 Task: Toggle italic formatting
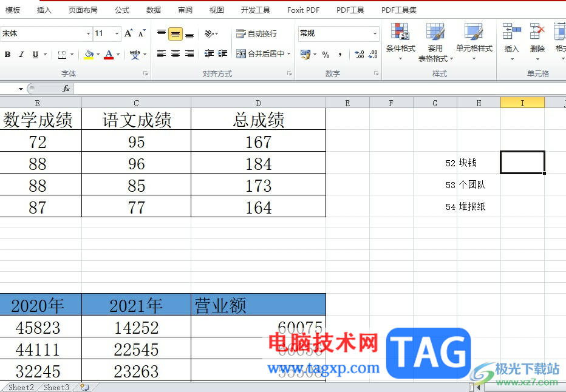click(x=21, y=55)
